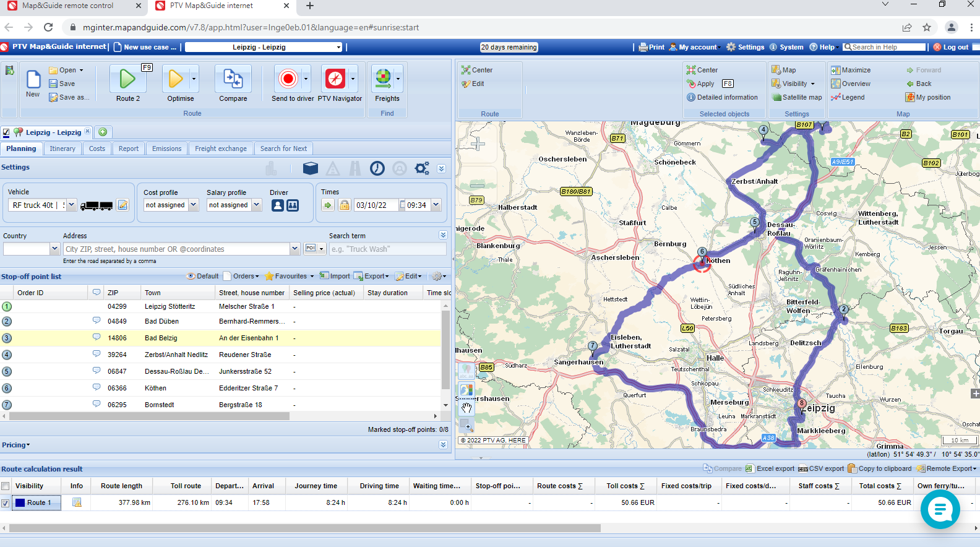
Task: Click the Route 1 blue color swatch
Action: point(20,502)
